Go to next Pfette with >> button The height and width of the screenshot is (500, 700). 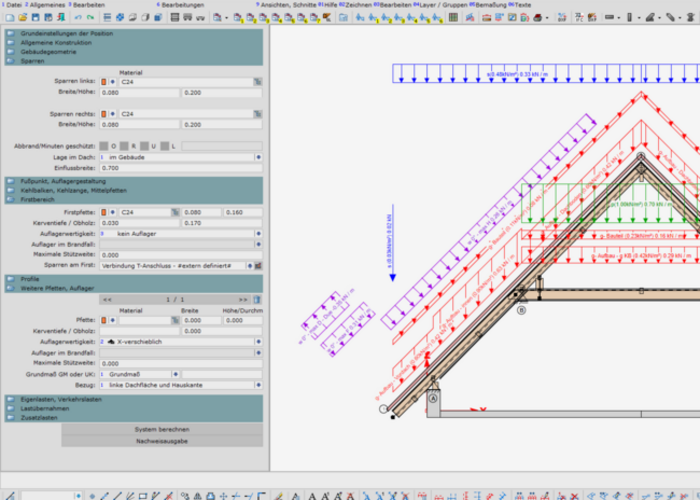(243, 300)
